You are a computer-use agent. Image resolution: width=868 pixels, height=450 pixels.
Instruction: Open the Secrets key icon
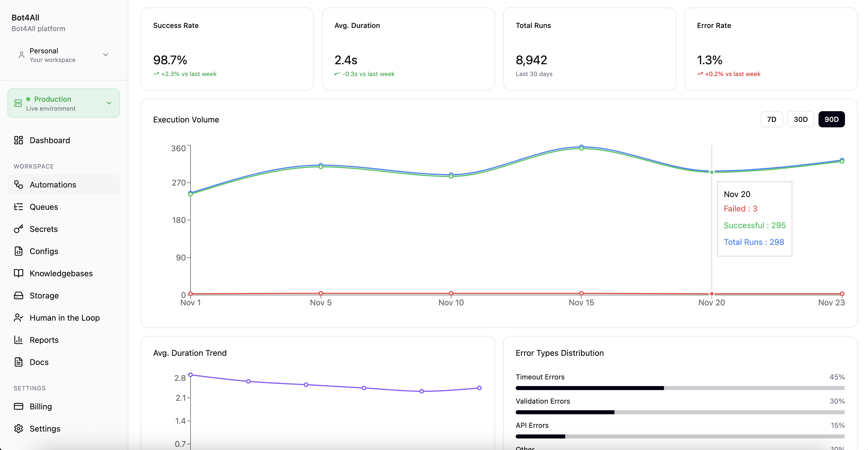(x=18, y=229)
